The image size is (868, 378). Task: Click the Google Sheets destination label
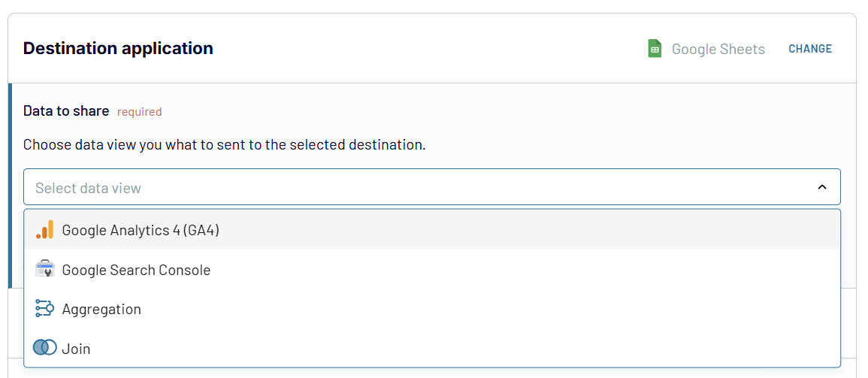tap(718, 50)
